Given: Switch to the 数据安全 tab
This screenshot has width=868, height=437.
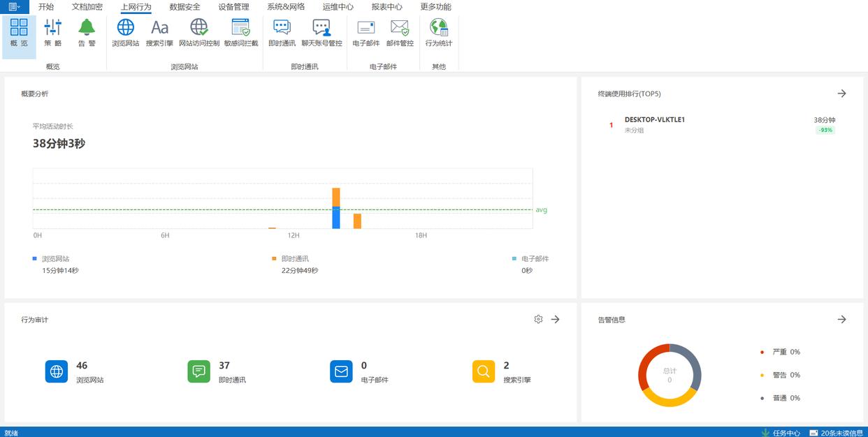Looking at the screenshot, I should [x=185, y=7].
